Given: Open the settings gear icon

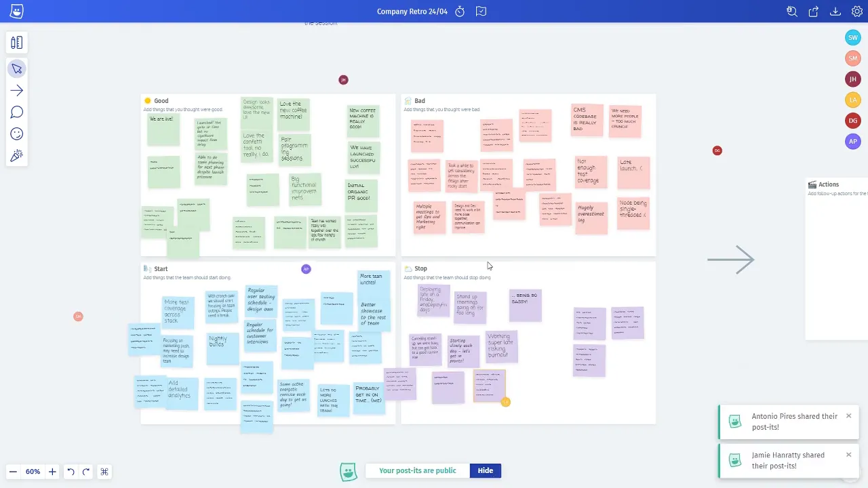Looking at the screenshot, I should pos(857,12).
